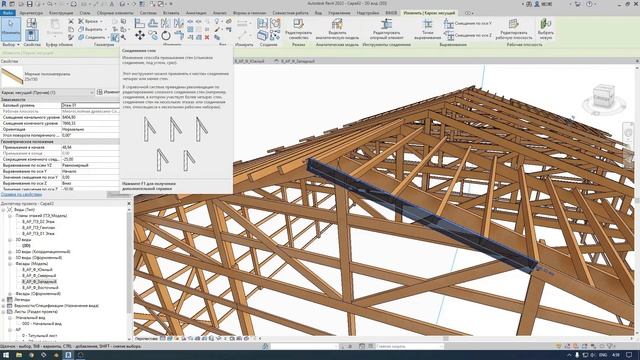Select the Align tool icon
Viewport: 640px width, 360px height.
pyautogui.click(x=140, y=24)
